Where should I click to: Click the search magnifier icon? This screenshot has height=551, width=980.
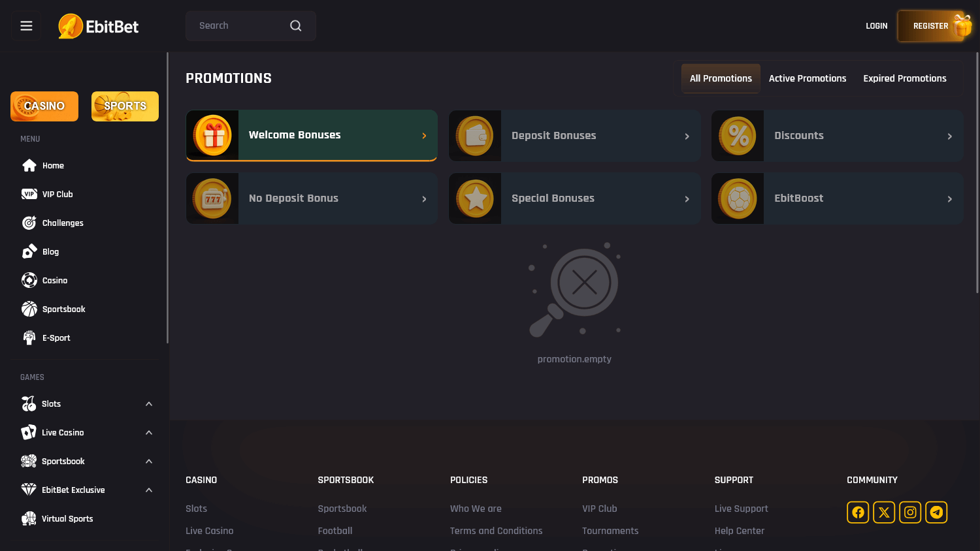(296, 25)
